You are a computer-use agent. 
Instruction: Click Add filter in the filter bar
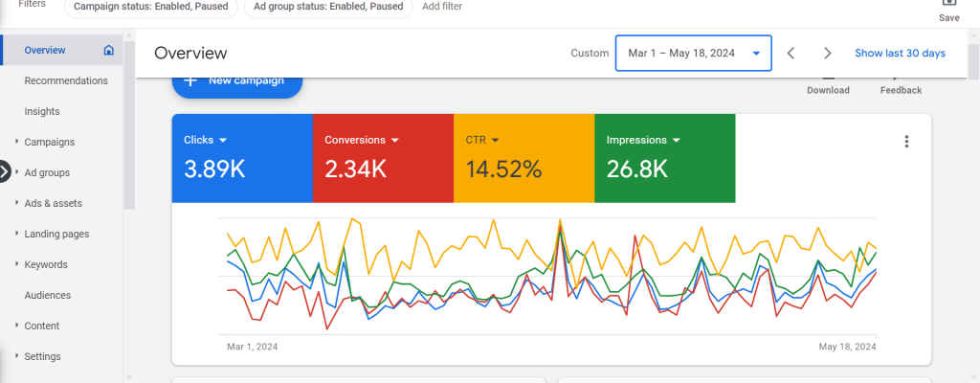[x=442, y=6]
